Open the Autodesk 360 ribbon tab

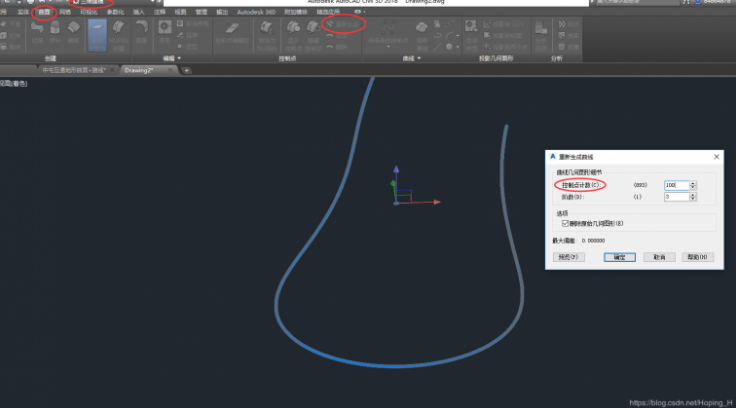256,12
